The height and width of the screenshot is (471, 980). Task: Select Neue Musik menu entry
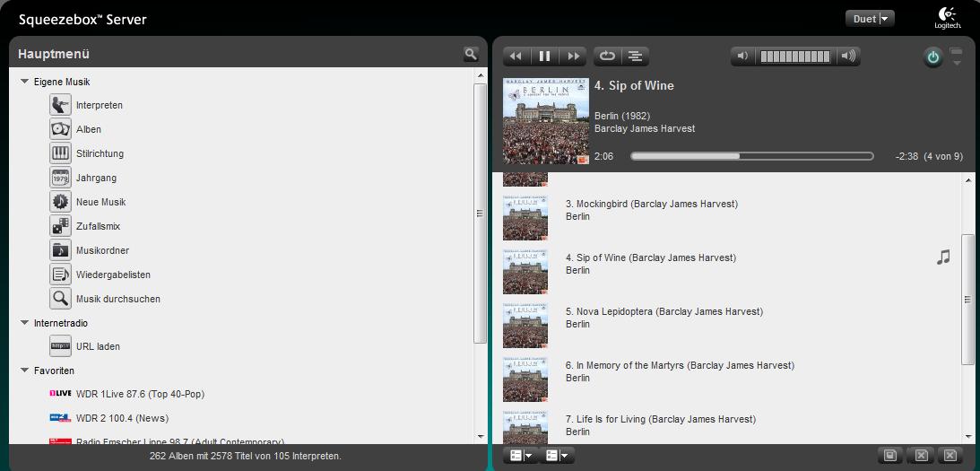tap(100, 202)
